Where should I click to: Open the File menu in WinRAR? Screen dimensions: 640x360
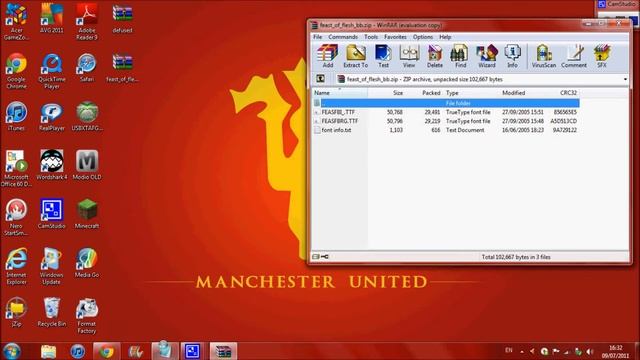[x=317, y=37]
